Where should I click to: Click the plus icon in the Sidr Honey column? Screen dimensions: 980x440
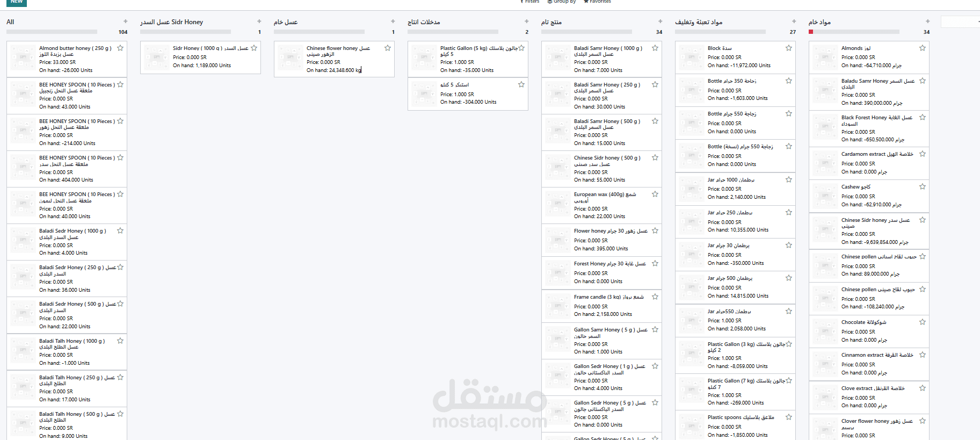(259, 21)
